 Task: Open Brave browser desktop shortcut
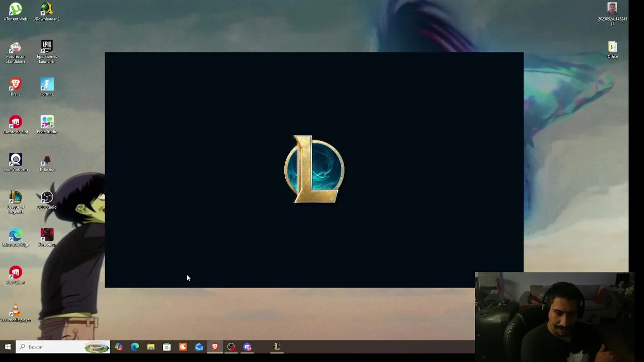[x=16, y=87]
